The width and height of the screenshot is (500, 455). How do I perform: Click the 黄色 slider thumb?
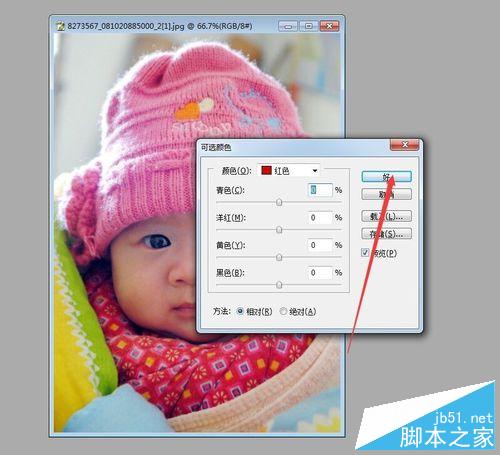click(x=279, y=257)
